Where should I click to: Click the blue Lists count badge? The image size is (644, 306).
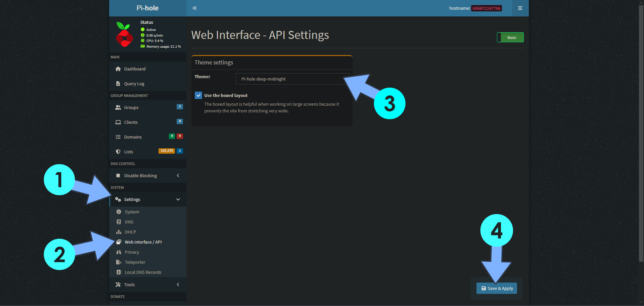(x=180, y=151)
